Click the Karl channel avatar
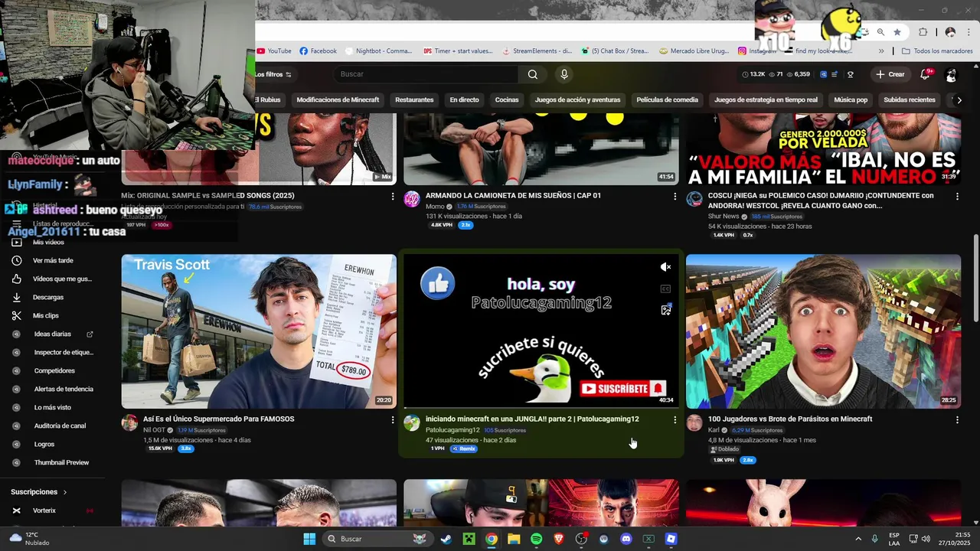Screen dimensions: 980x551 pos(694,423)
